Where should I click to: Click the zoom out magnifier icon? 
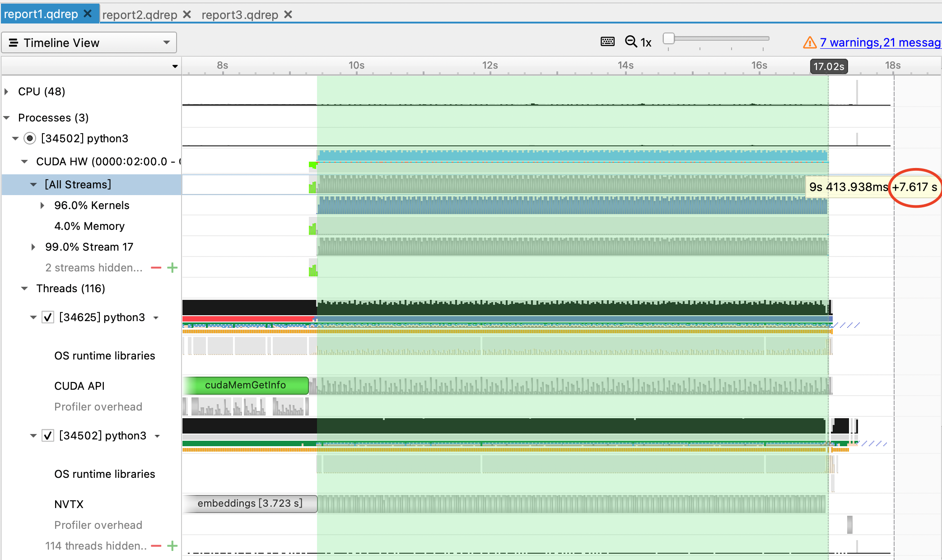(x=630, y=41)
